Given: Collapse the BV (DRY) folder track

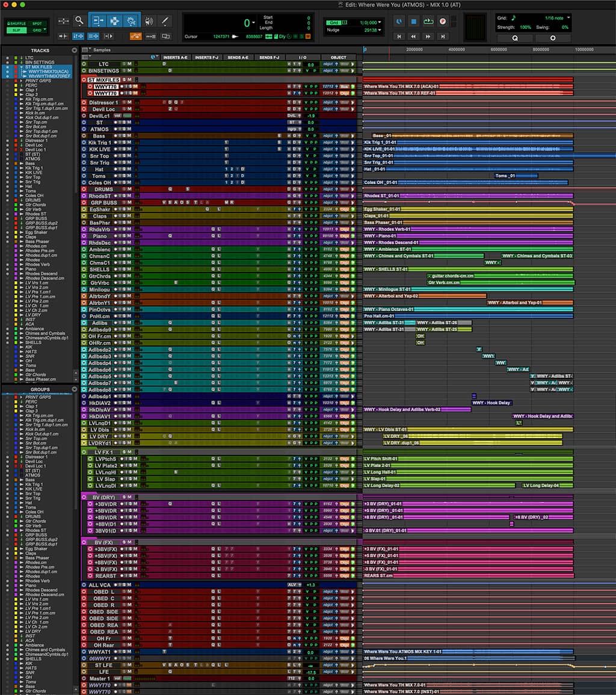Looking at the screenshot, I should pyautogui.click(x=84, y=497).
